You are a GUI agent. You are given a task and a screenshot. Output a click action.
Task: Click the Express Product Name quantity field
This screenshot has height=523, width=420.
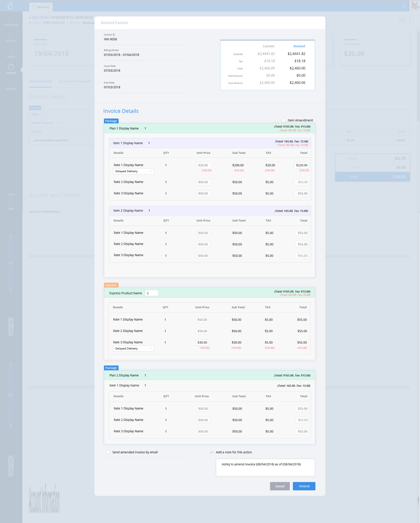(x=151, y=293)
